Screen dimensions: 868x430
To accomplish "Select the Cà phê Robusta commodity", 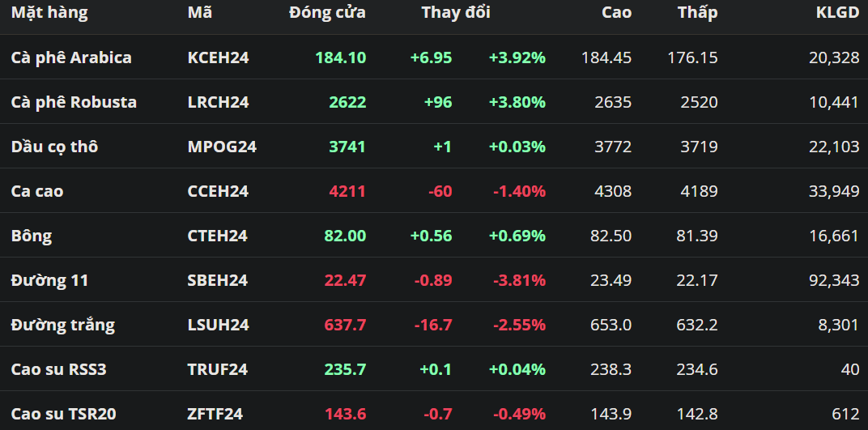I will point(74,102).
